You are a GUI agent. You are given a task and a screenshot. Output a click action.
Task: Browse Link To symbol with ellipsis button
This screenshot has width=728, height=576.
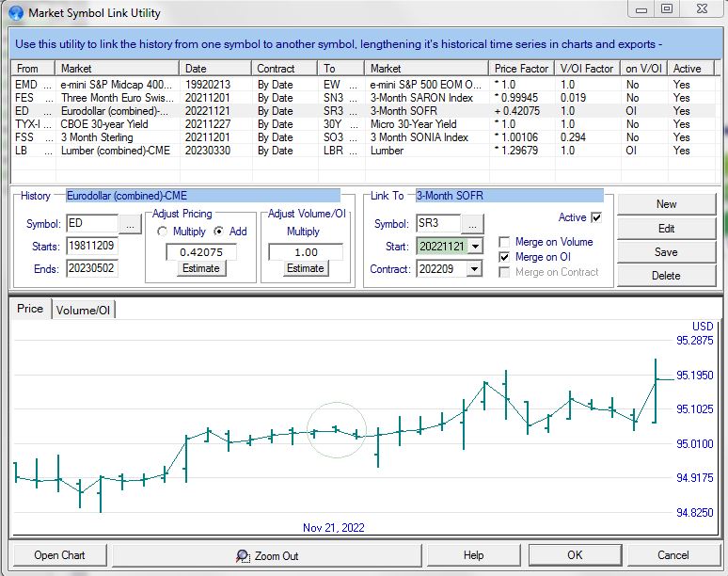point(472,224)
